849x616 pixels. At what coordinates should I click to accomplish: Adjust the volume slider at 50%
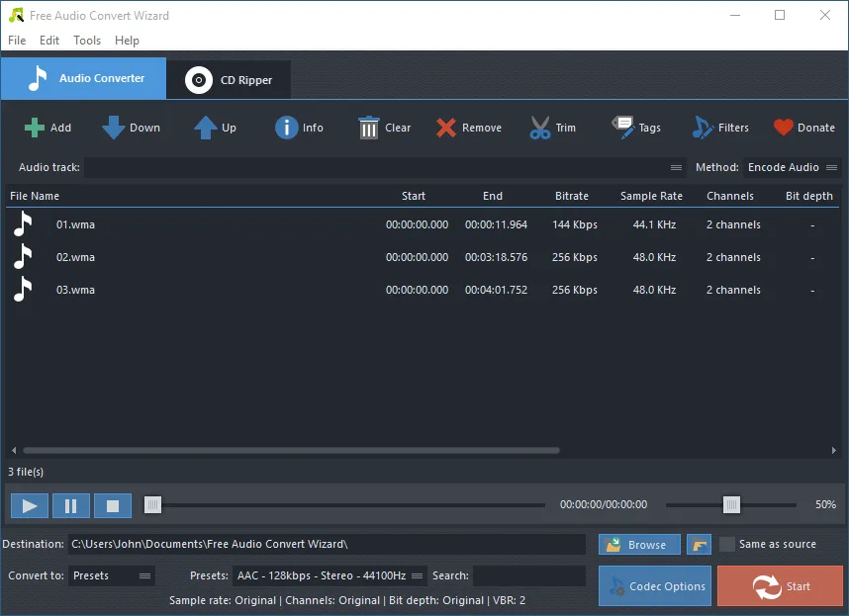click(x=731, y=504)
